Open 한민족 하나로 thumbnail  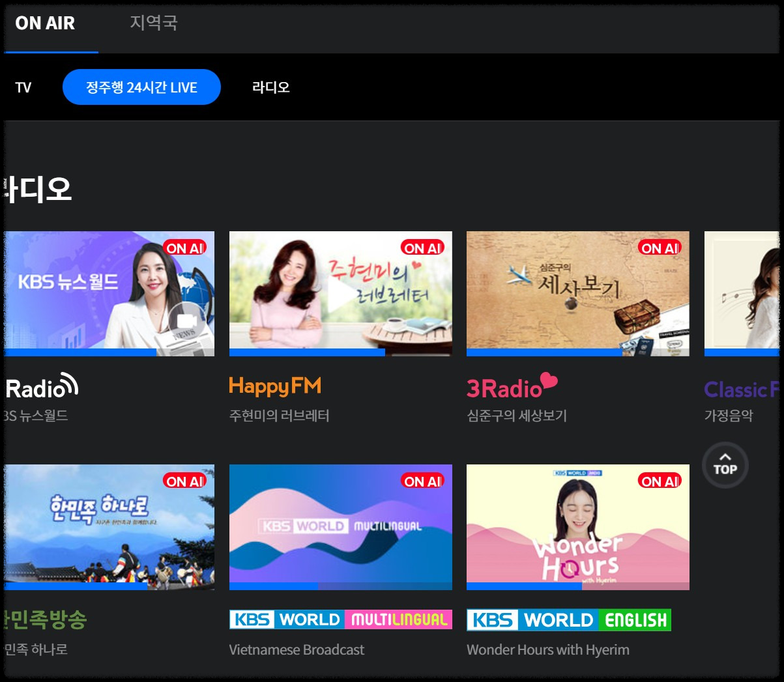coord(109,527)
